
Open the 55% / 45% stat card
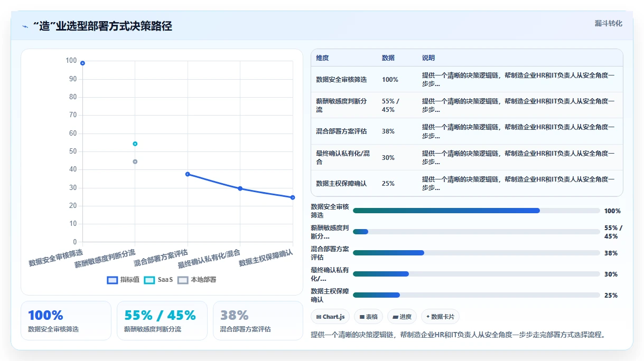pyautogui.click(x=162, y=320)
